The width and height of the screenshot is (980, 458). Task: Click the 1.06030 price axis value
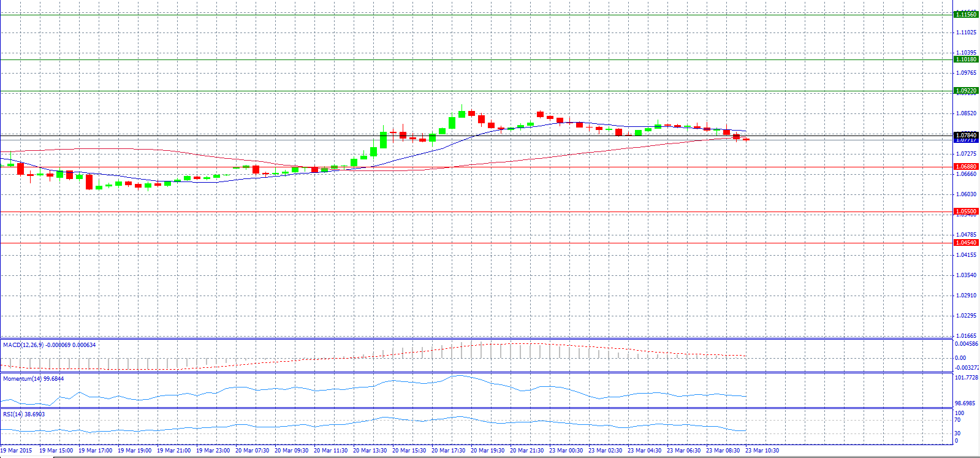967,194
